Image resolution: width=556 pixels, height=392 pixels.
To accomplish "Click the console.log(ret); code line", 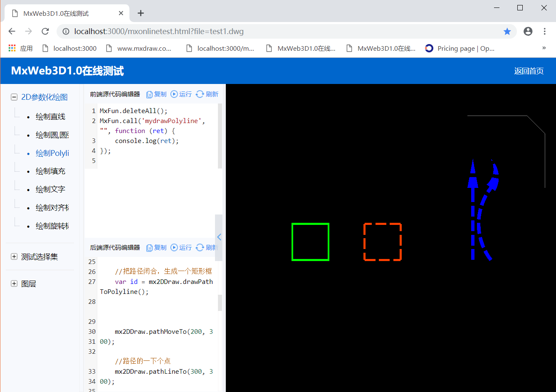I will (x=147, y=141).
